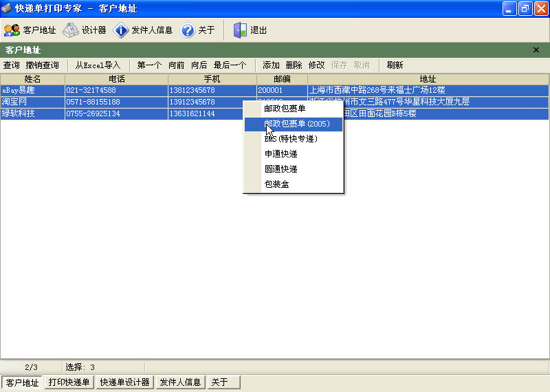Click phone cell 0755-26925134
This screenshot has width=550, height=392.
(116, 113)
